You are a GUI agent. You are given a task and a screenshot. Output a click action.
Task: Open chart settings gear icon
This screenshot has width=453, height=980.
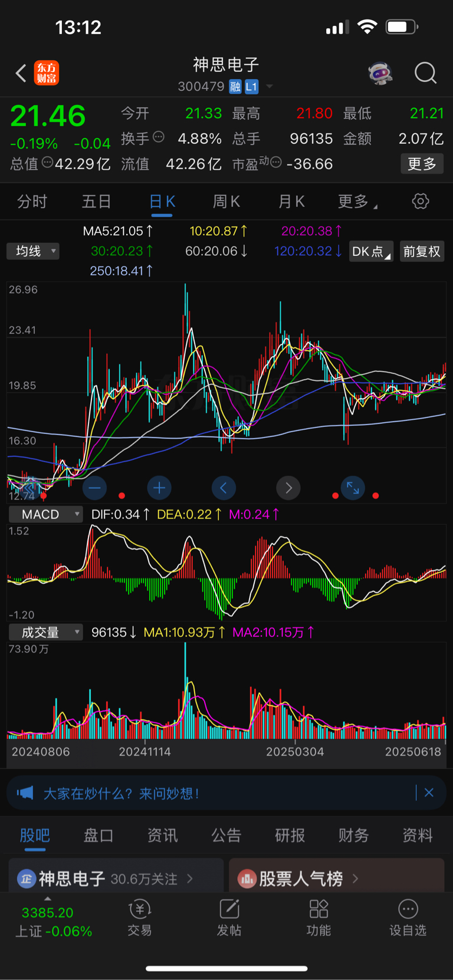coord(421,201)
